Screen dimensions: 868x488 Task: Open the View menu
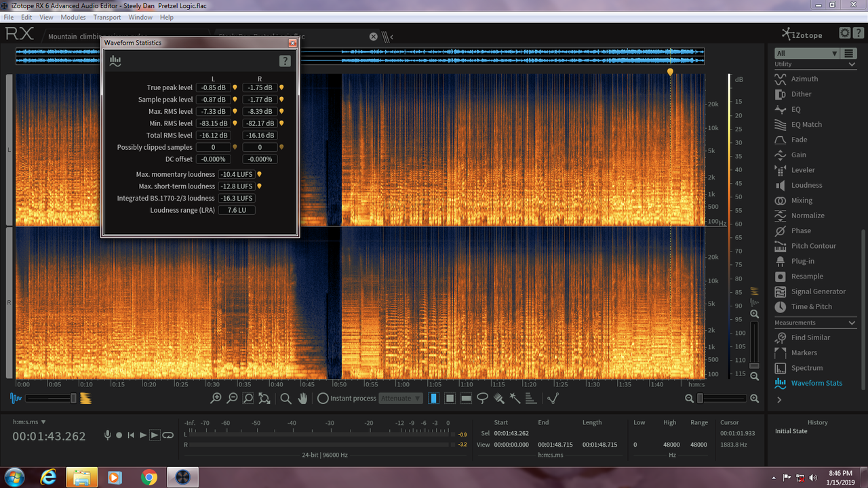(x=46, y=18)
